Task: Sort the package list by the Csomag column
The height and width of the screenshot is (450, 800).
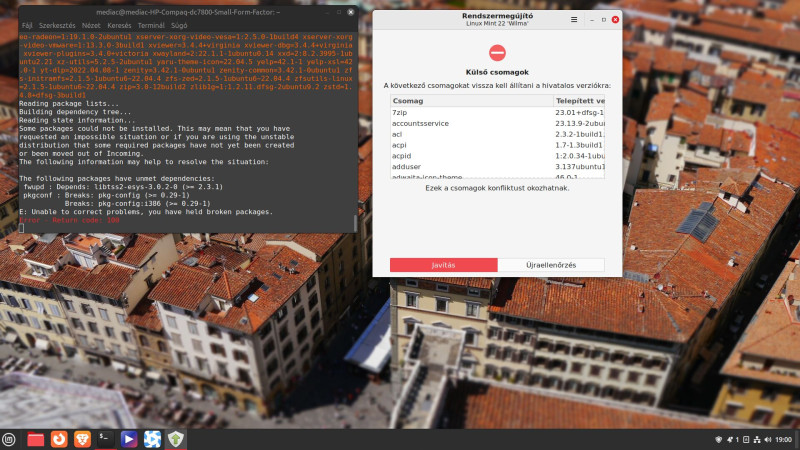Action: [472, 101]
